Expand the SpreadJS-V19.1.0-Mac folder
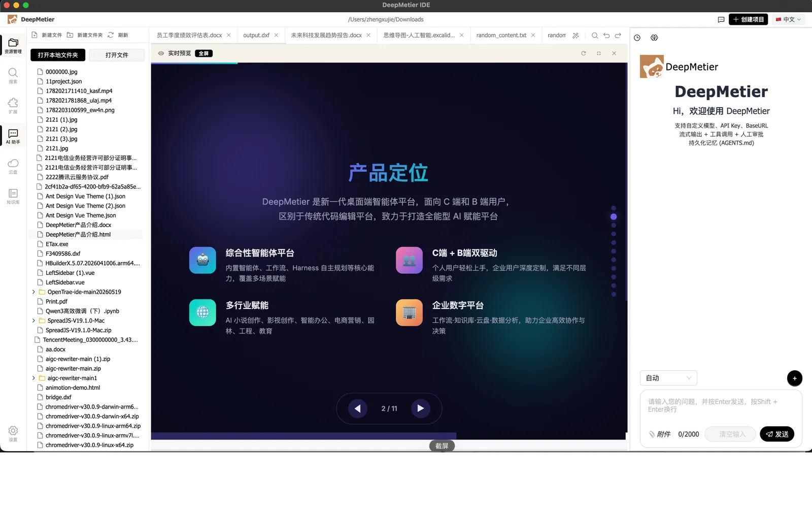Viewport: 812px width, 508px height. pyautogui.click(x=33, y=321)
